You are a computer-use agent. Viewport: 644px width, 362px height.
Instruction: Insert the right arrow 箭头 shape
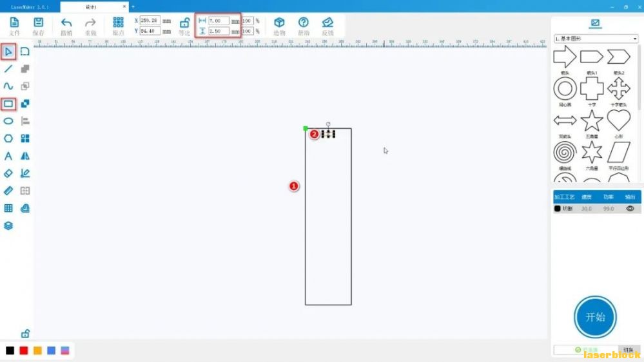[565, 57]
